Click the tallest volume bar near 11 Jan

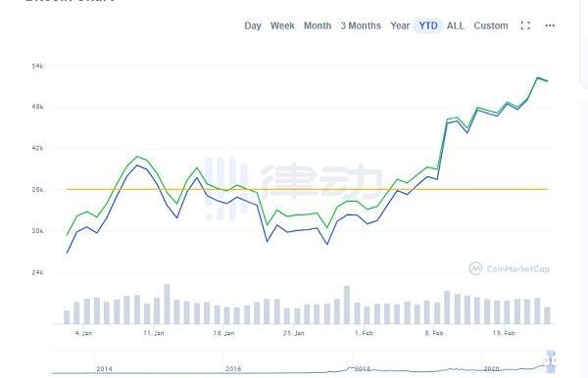click(167, 305)
